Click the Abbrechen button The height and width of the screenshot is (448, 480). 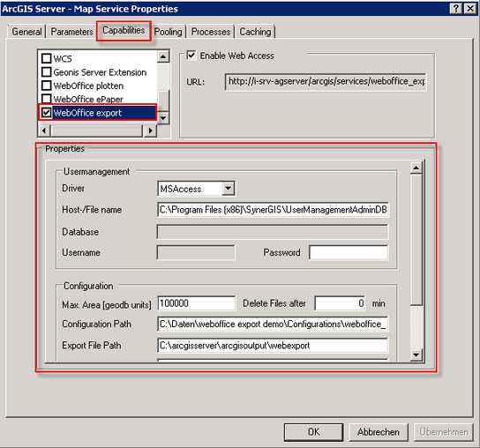pyautogui.click(x=379, y=432)
